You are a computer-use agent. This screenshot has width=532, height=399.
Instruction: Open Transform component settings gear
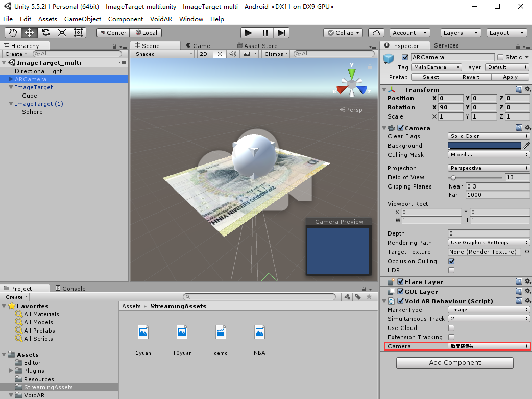[x=527, y=89]
